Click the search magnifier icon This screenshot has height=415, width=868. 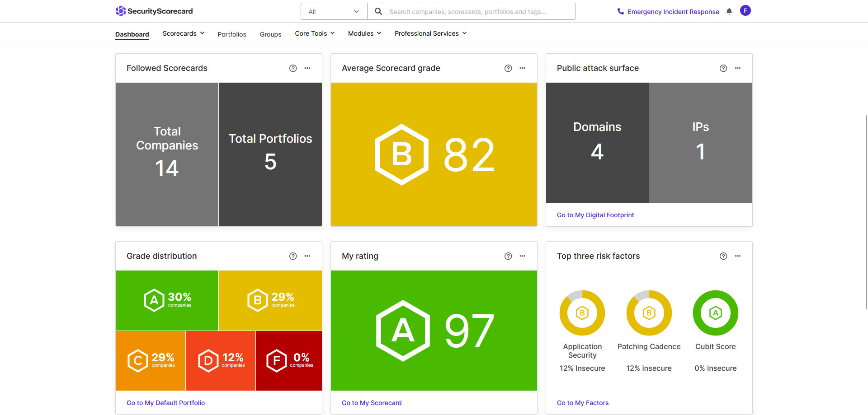pyautogui.click(x=378, y=11)
